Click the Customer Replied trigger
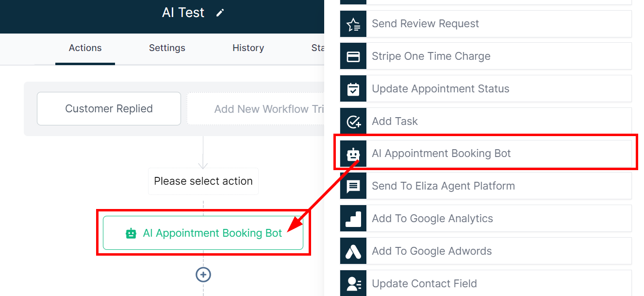644x296 pixels. coord(109,109)
